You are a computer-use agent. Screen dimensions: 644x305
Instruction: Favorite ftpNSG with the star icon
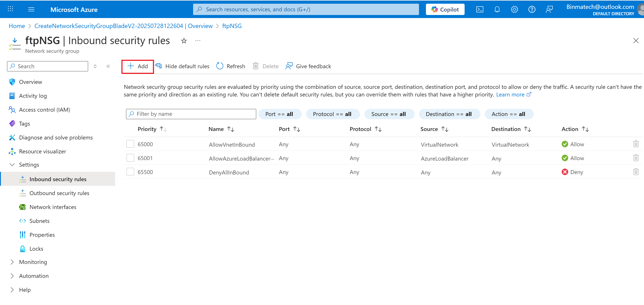[x=184, y=41]
